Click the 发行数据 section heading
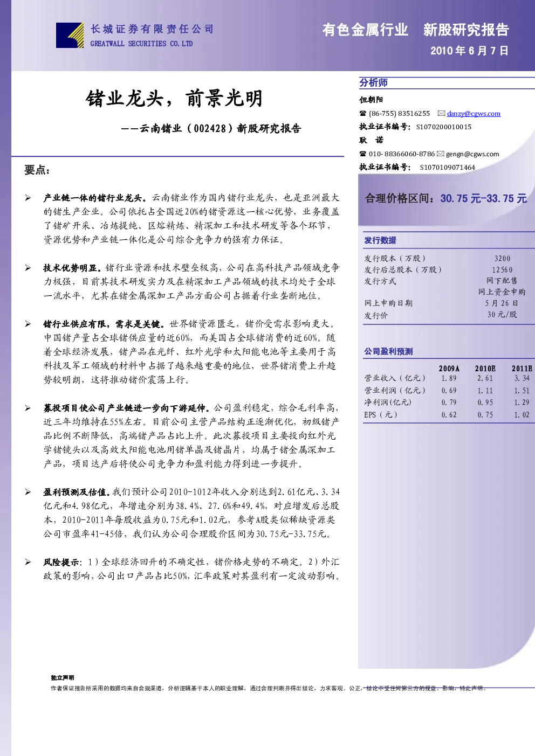Viewport: 535px width, 756px height. 380,240
